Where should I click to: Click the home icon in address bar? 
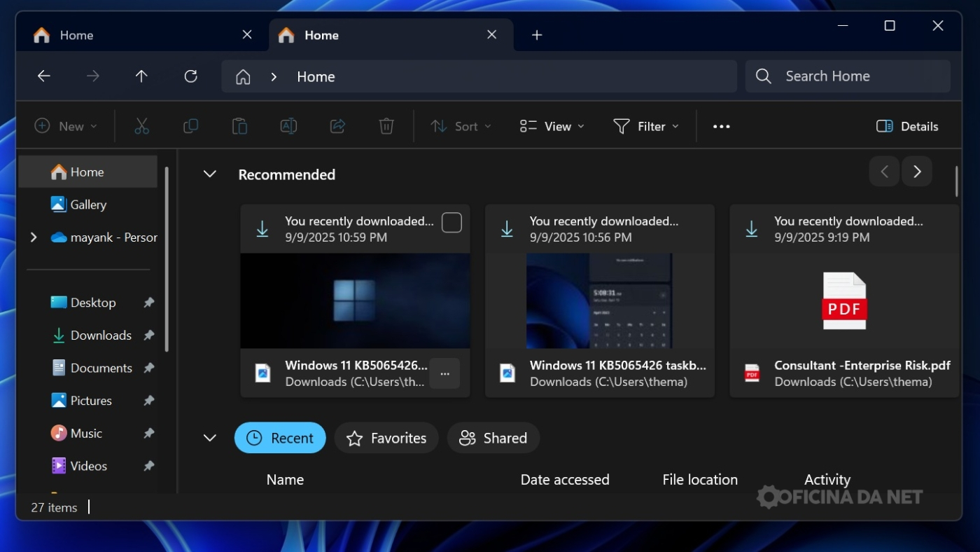tap(243, 77)
